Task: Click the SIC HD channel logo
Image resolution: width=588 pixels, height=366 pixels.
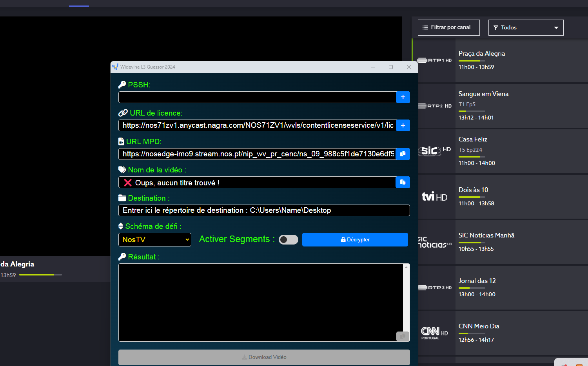Action: click(x=434, y=150)
